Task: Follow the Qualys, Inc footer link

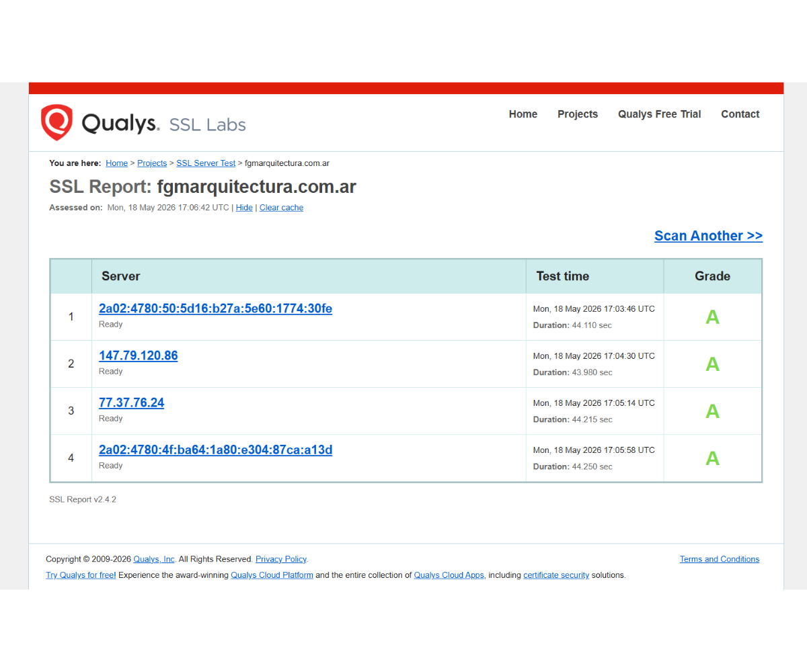Action: [154, 559]
